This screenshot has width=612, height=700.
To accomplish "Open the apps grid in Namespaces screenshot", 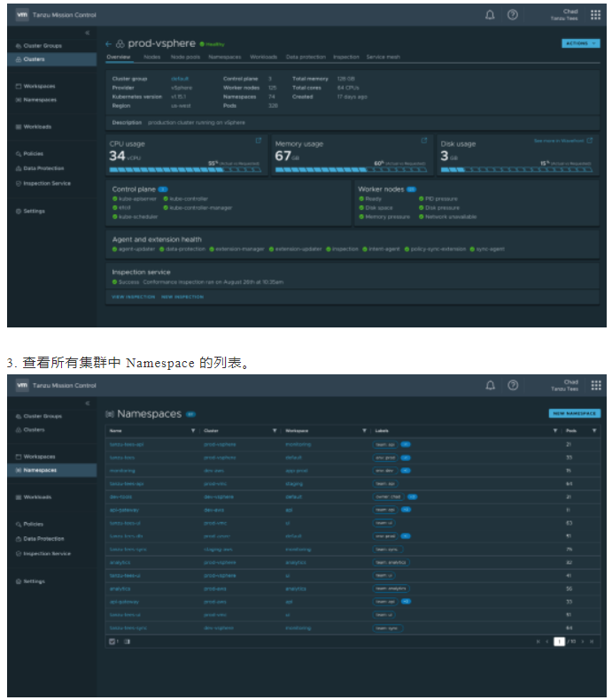I will point(595,386).
